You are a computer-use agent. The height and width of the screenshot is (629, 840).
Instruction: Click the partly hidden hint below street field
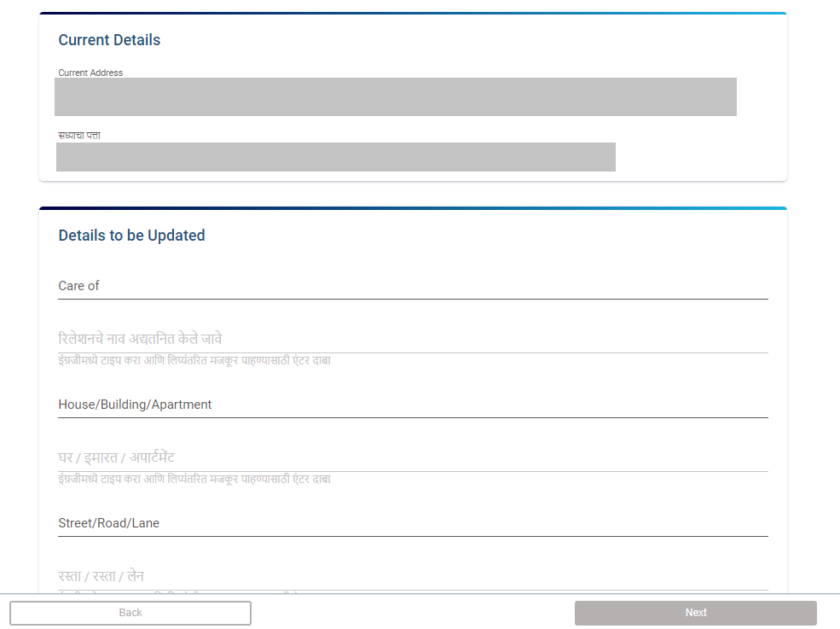(x=194, y=591)
